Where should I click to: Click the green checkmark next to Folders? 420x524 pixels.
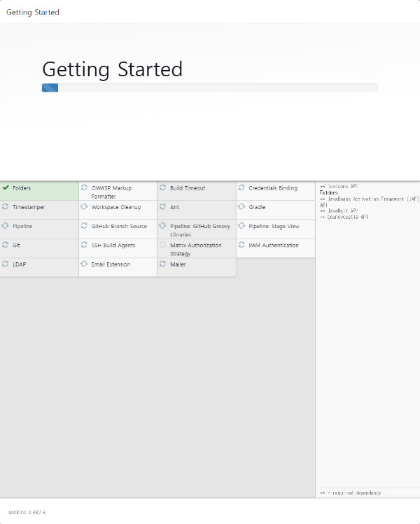[x=6, y=187]
